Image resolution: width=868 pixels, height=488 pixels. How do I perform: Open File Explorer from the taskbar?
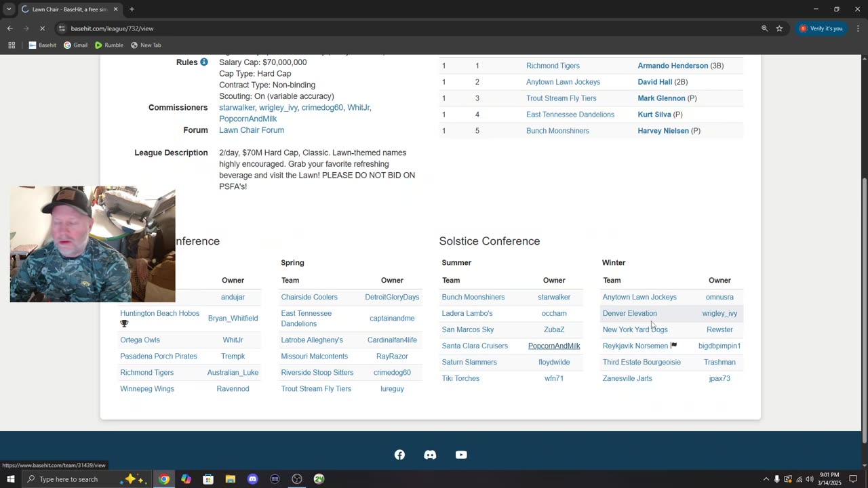click(x=231, y=479)
